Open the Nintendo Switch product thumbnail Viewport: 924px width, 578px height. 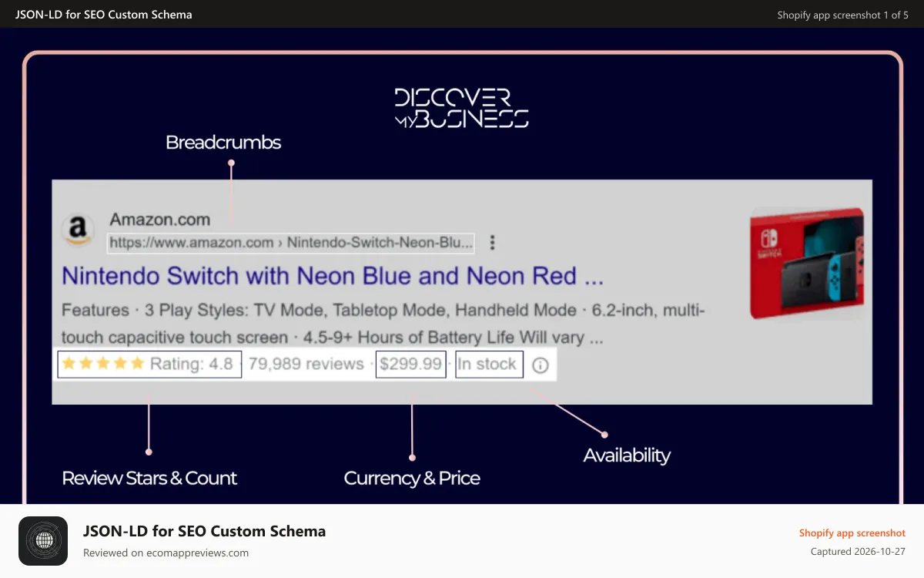pos(807,263)
